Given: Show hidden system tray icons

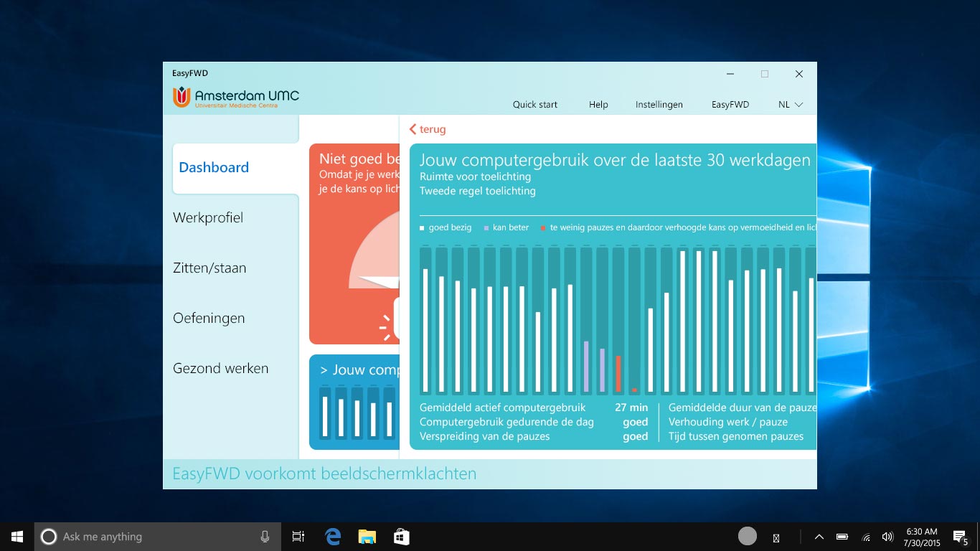Looking at the screenshot, I should click(x=819, y=537).
